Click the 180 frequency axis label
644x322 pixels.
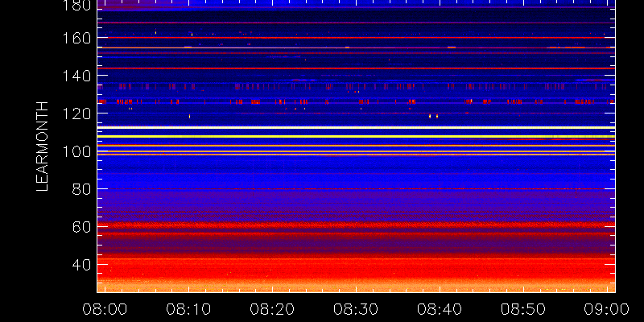pos(76,6)
